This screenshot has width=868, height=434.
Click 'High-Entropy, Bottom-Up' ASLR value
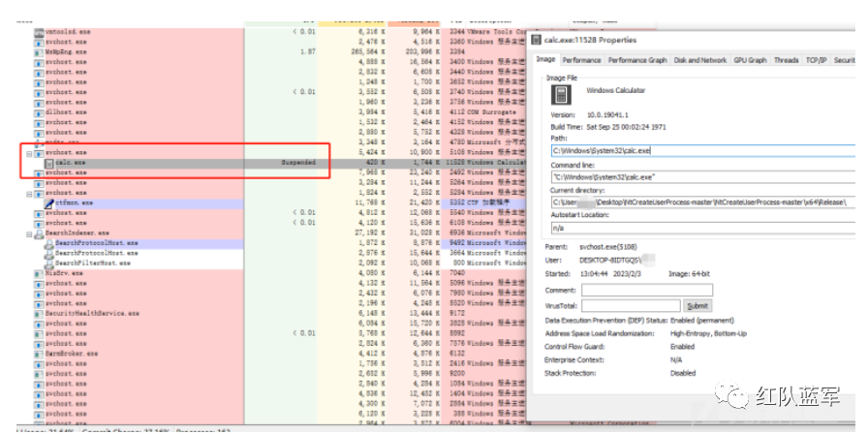point(708,334)
